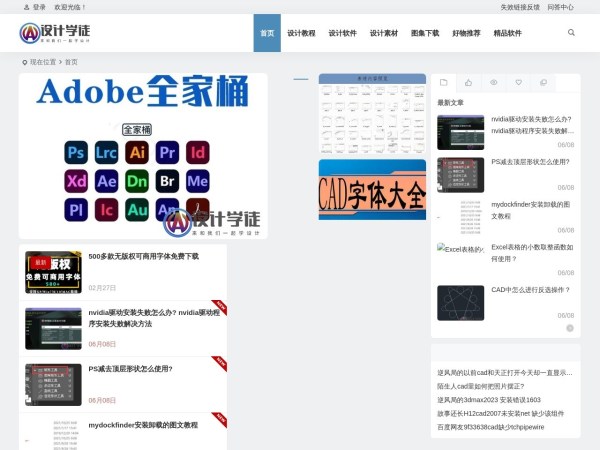Select the comments tab icon
The width and height of the screenshot is (600, 450).
pyautogui.click(x=543, y=83)
